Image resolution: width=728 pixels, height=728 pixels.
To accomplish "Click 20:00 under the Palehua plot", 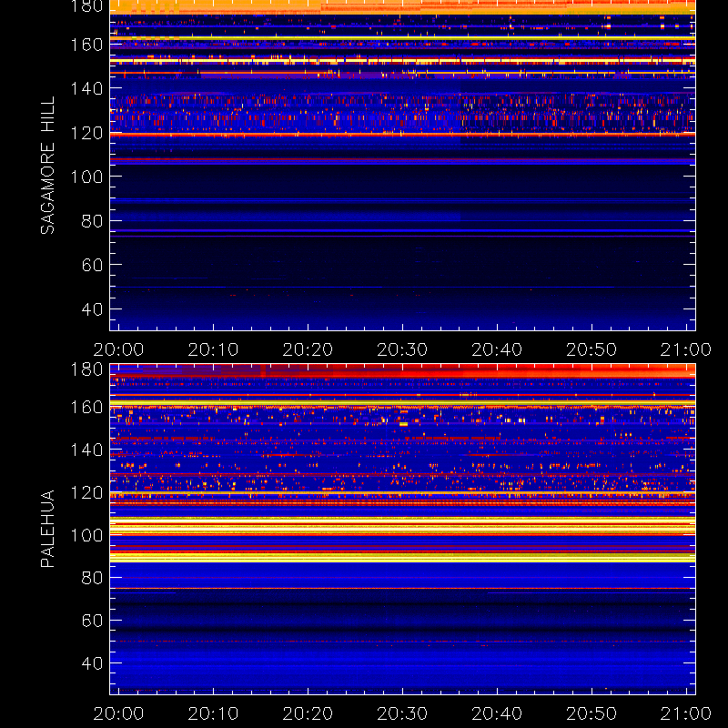I will click(119, 713).
